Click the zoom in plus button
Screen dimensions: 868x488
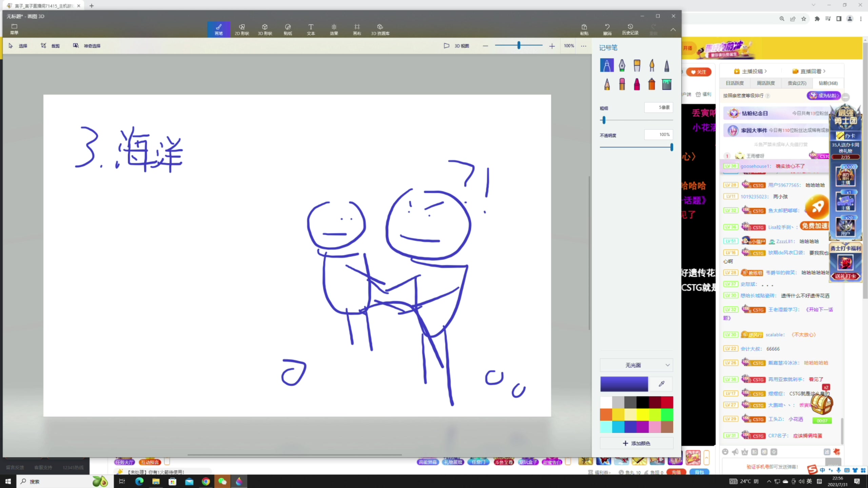pyautogui.click(x=552, y=46)
